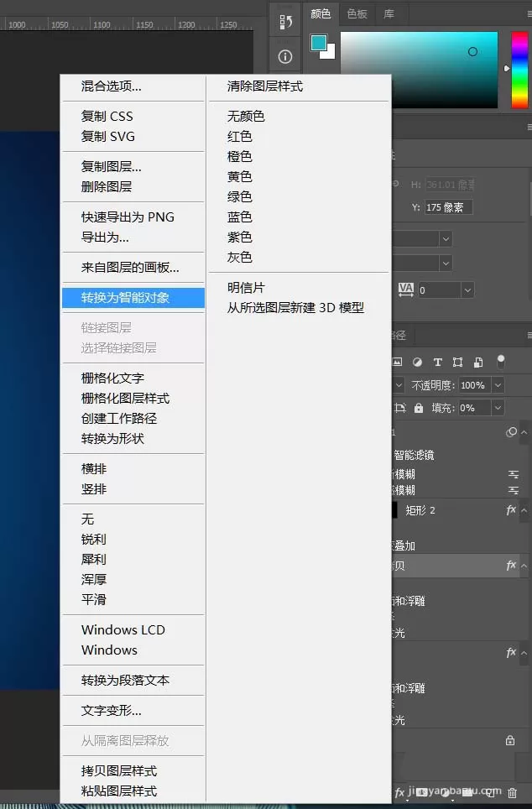
Task: Choose 转换为形状 menu item
Action: [x=133, y=439]
